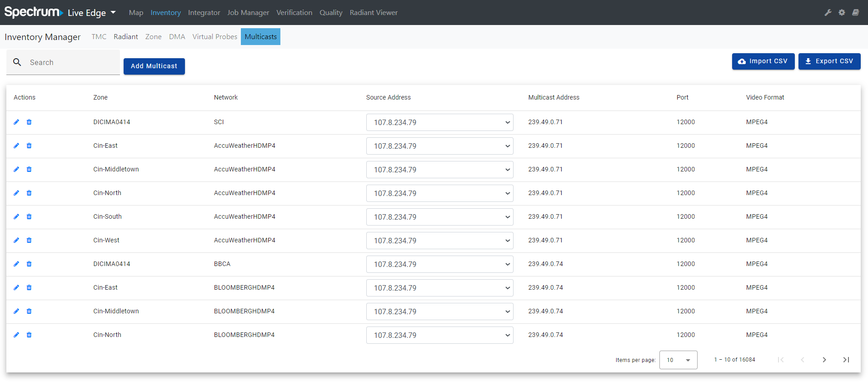Delete the Cin-North BLOOMBERGHDMP4 row
The height and width of the screenshot is (382, 868).
pos(29,335)
